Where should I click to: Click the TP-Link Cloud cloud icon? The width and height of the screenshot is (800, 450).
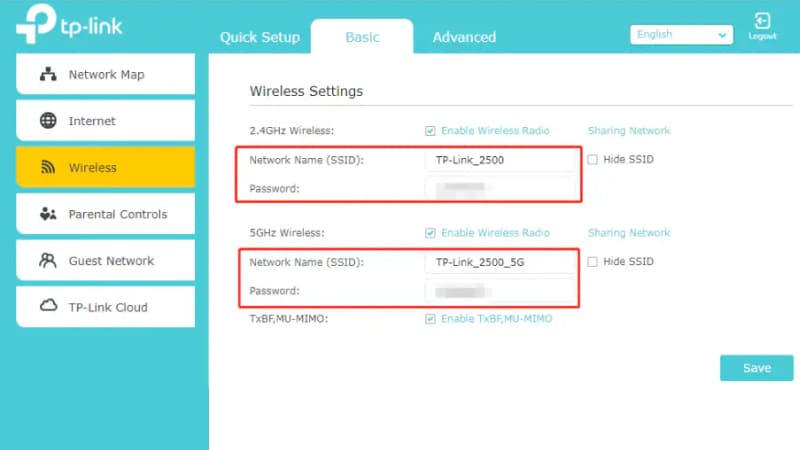[48, 306]
